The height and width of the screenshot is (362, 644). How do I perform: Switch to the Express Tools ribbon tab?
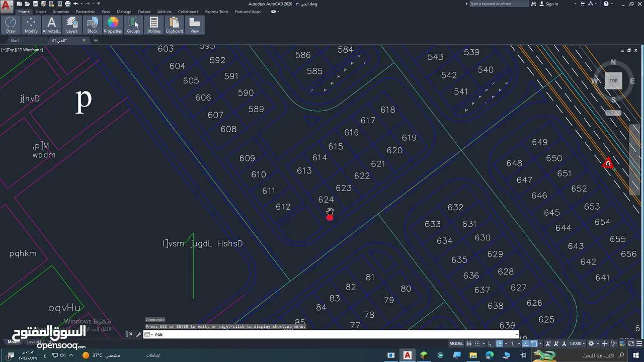pos(216,12)
